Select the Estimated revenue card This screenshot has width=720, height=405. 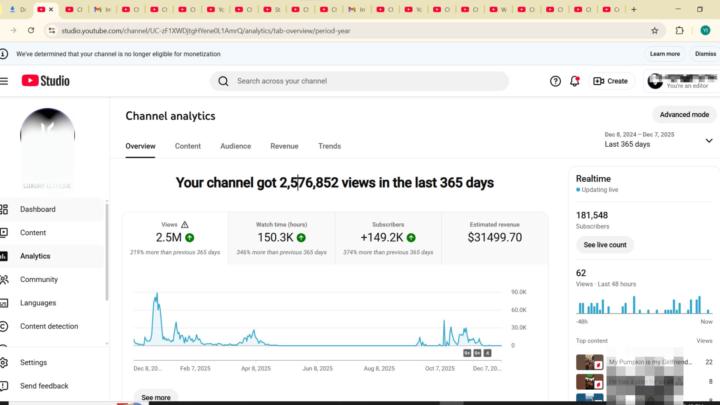pos(495,238)
